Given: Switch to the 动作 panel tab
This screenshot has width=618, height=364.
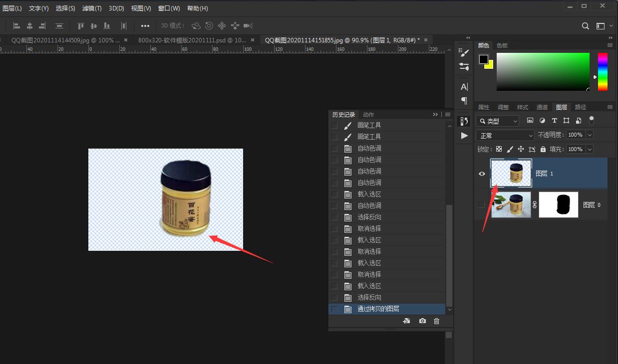Looking at the screenshot, I should 368,115.
